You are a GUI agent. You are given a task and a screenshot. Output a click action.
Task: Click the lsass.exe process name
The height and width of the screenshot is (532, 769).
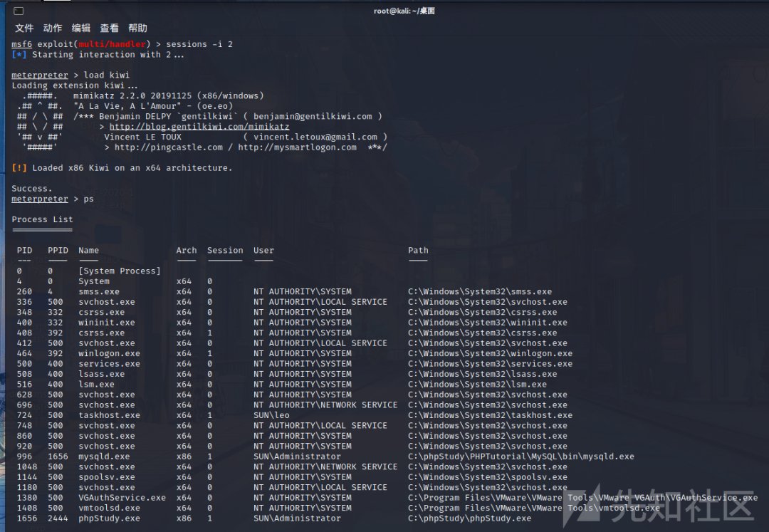click(x=102, y=374)
